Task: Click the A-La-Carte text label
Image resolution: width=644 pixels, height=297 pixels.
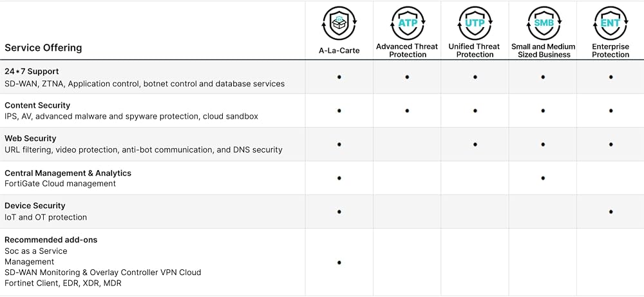Action: (x=339, y=50)
